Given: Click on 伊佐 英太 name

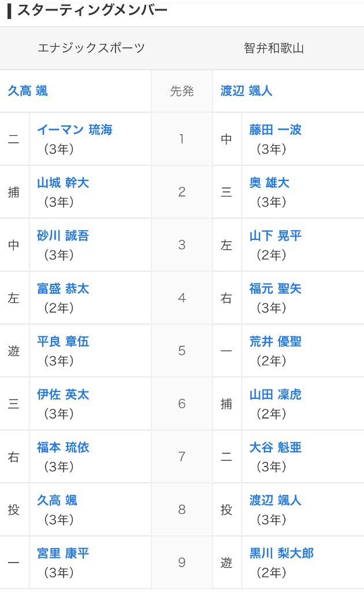Looking at the screenshot, I should 63,394.
